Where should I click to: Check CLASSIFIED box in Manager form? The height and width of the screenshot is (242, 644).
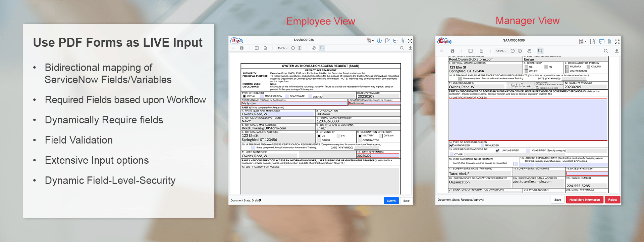tap(528, 151)
